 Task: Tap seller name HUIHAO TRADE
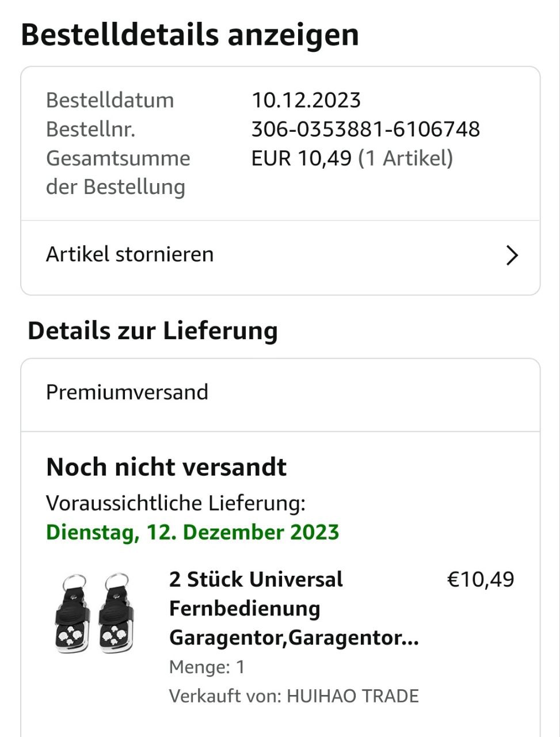point(352,696)
